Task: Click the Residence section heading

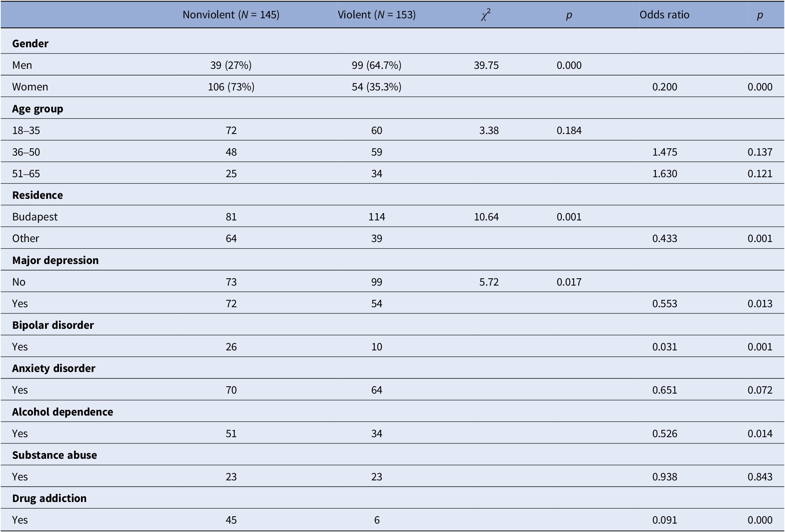Action: click(x=37, y=195)
